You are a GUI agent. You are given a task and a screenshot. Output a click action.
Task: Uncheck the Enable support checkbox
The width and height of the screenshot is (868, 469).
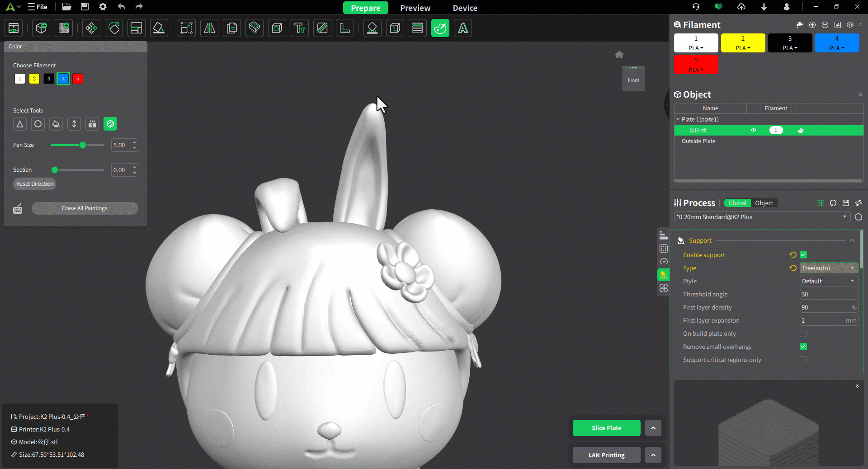pos(803,255)
